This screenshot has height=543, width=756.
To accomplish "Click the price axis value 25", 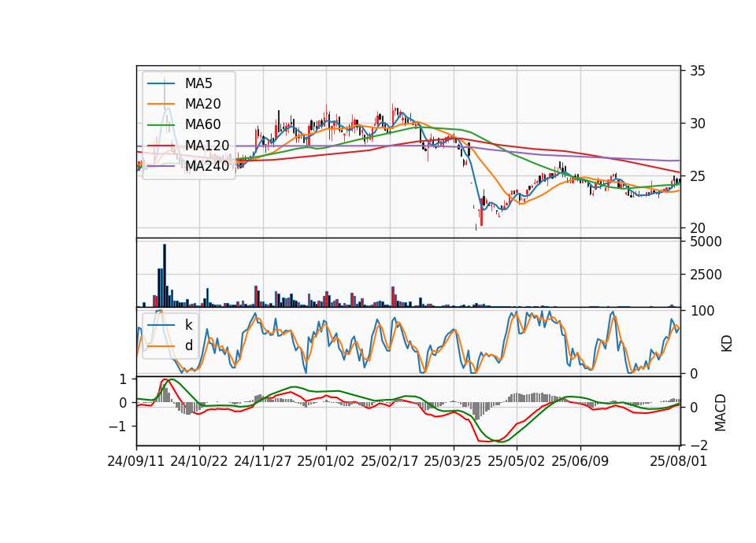I will coord(698,176).
